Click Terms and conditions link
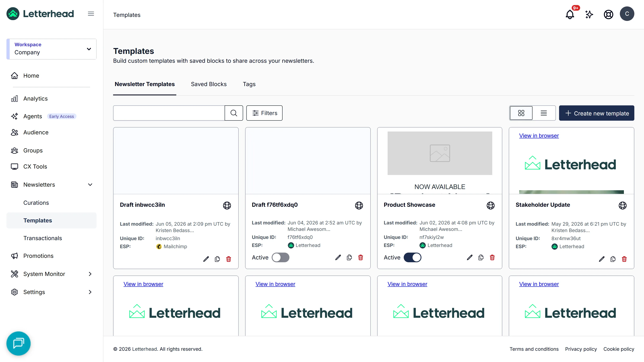This screenshot has width=644, height=362. [534, 349]
